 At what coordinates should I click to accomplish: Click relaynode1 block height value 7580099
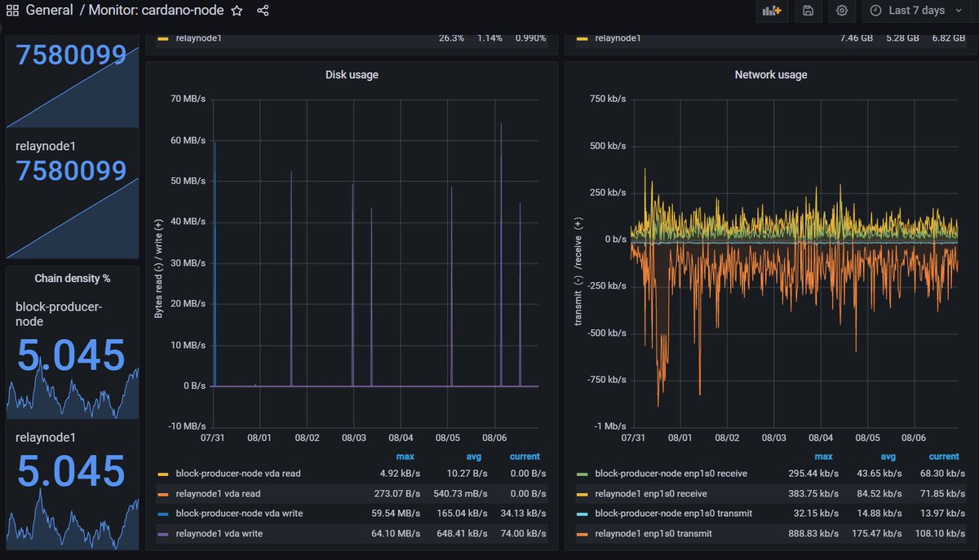pos(72,171)
